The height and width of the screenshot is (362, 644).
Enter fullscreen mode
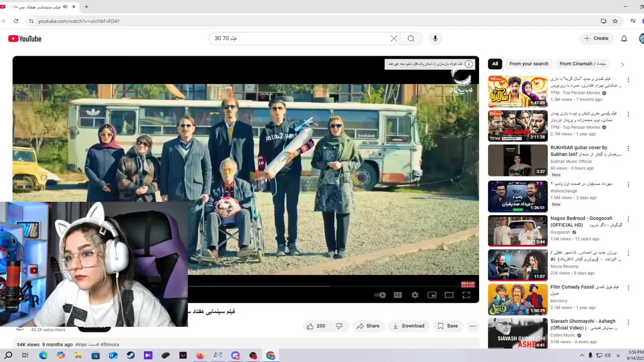(466, 295)
